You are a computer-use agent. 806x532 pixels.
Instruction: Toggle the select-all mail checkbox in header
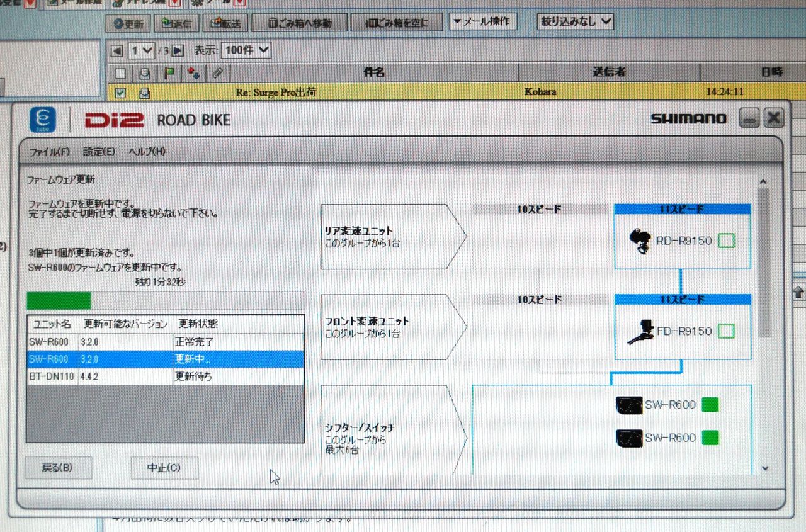[121, 73]
